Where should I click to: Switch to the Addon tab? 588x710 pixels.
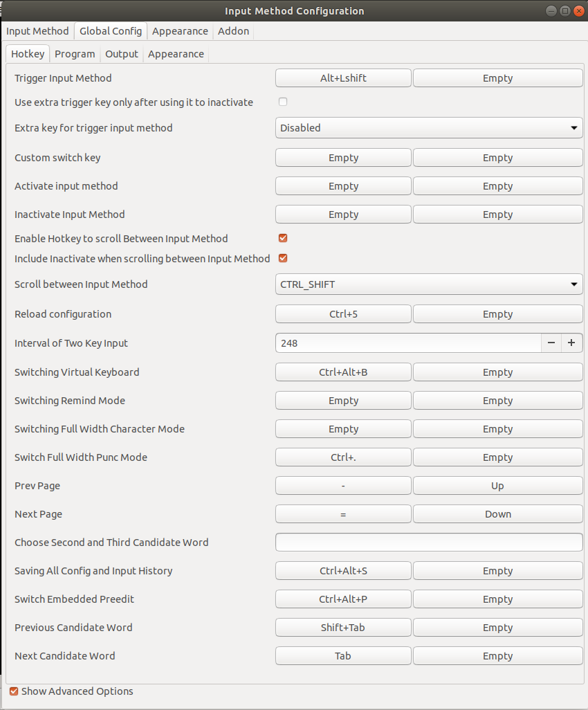pos(233,30)
